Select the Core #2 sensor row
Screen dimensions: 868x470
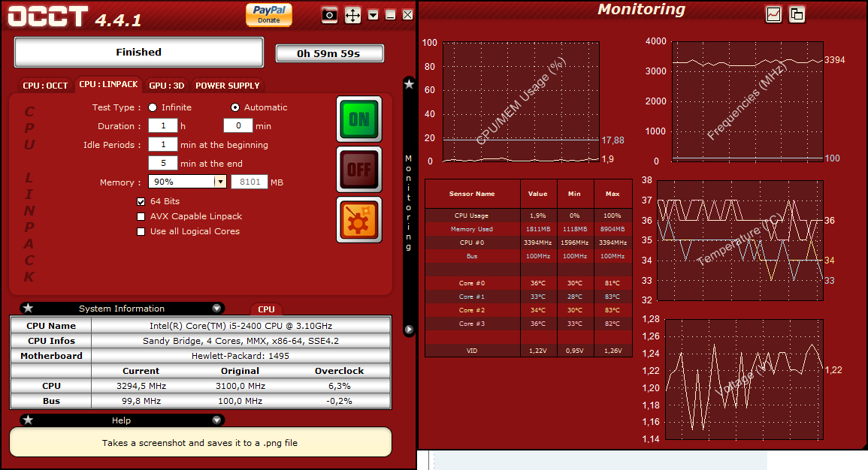(x=528, y=310)
